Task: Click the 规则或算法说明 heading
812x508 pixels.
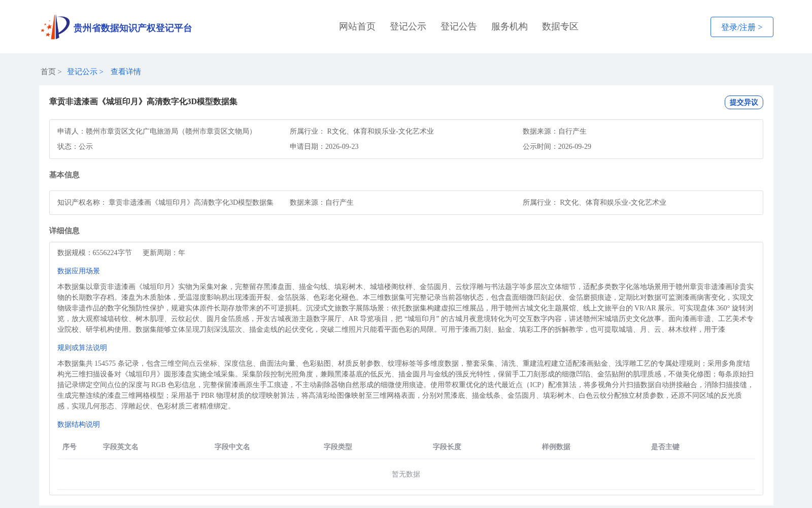Action: point(82,347)
